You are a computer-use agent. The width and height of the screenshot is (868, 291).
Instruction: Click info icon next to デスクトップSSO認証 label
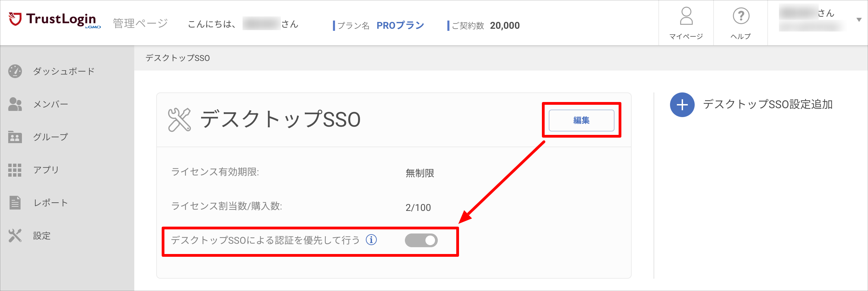coord(371,240)
